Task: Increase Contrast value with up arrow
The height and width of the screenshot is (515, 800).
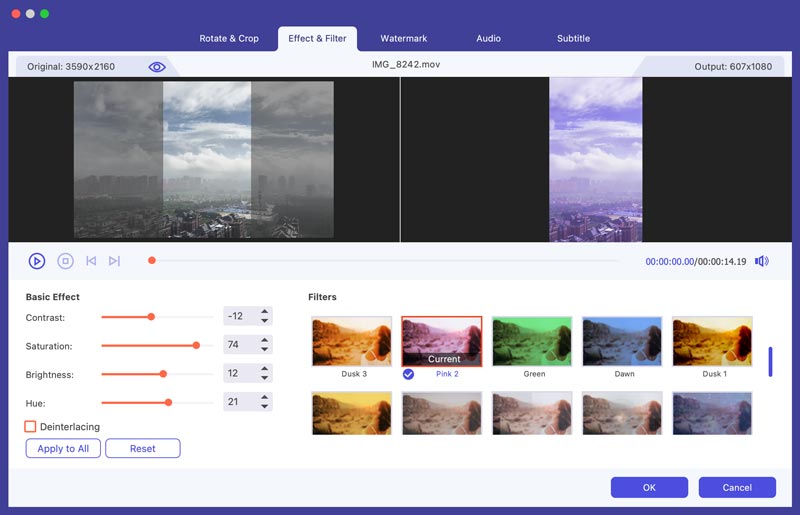Action: pos(265,311)
